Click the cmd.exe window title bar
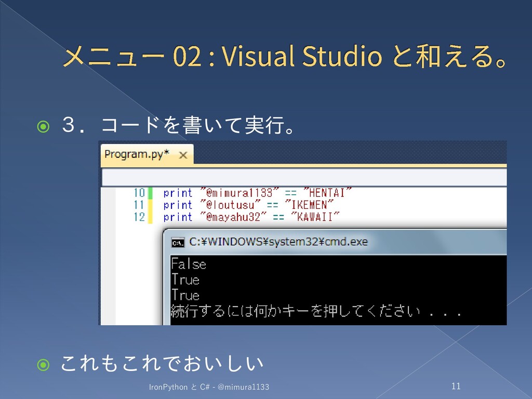Viewport: 532px width, 399px height. tap(336, 242)
